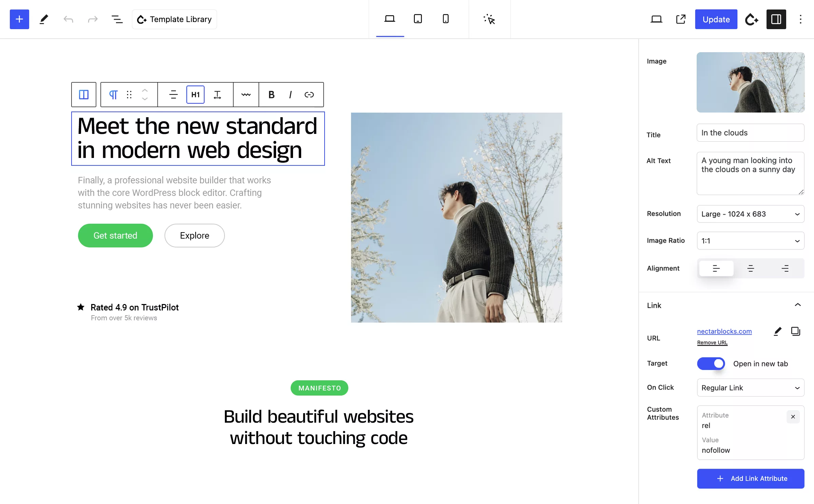Screen dimensions: 814x504
Task: Open the three-dot options menu
Action: (800, 19)
